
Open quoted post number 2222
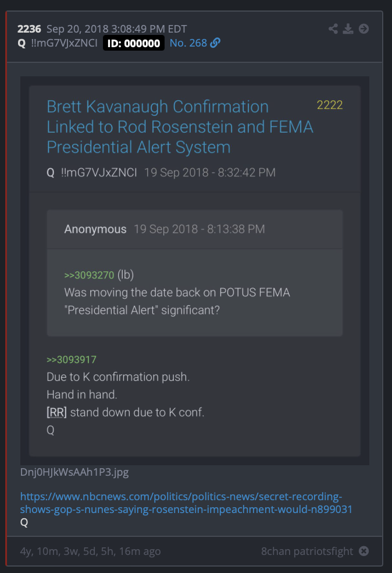[330, 105]
